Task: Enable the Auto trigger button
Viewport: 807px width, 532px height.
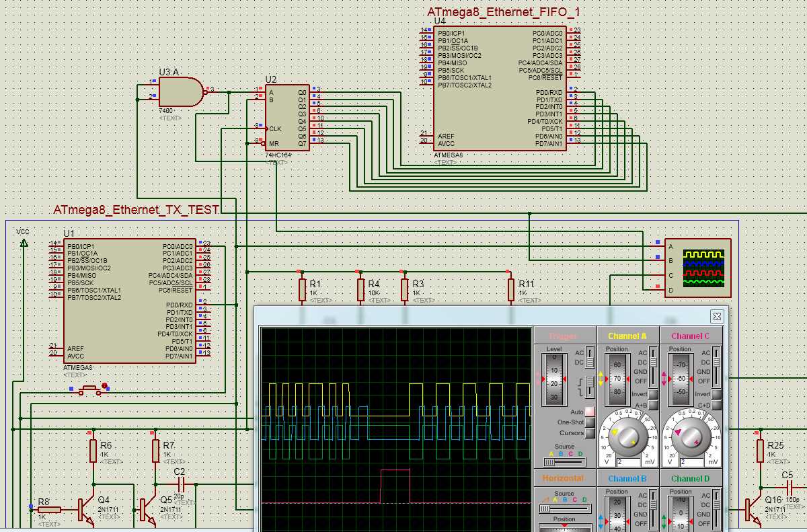Action: pos(590,412)
